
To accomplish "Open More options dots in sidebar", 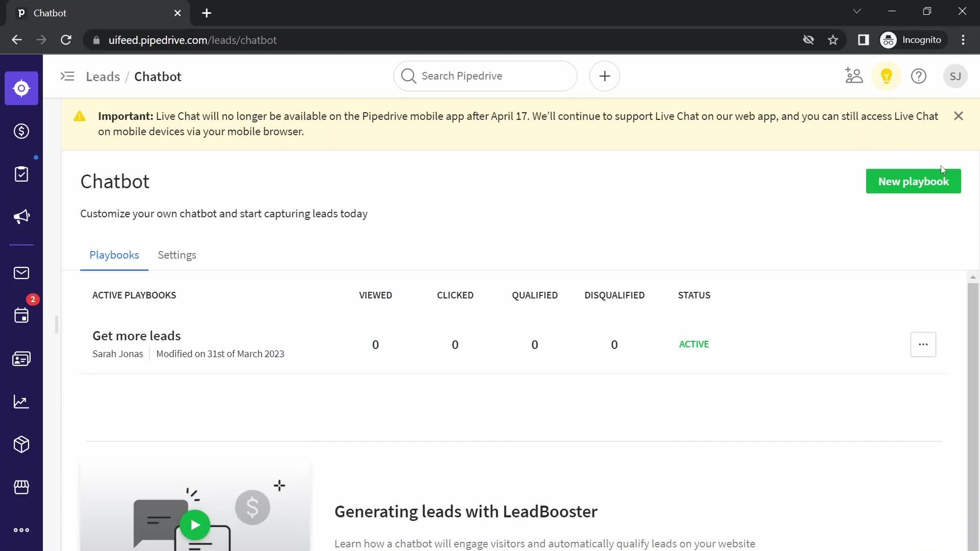I will [x=21, y=530].
